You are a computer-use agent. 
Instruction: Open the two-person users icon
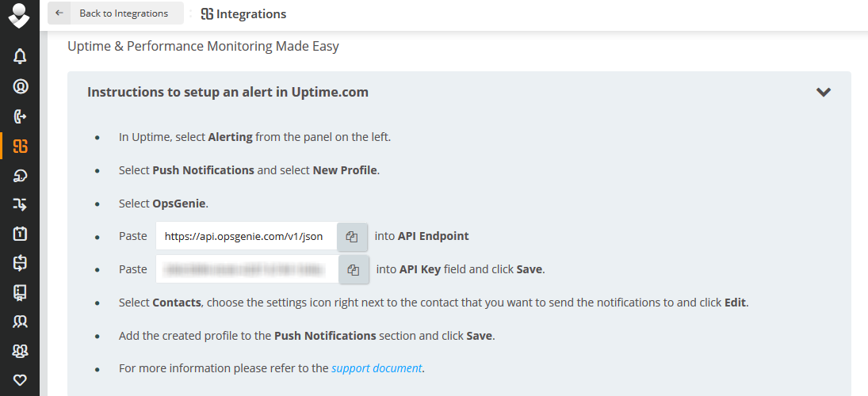[20, 322]
